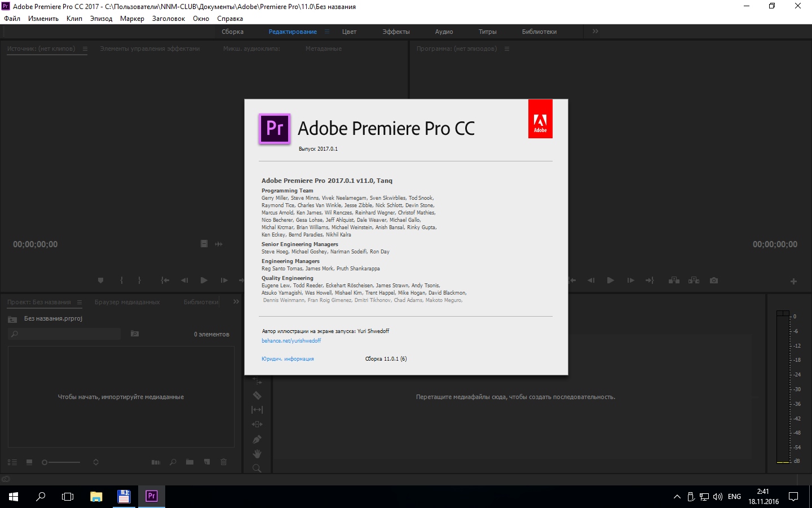Open File Explorer from taskbar
Image resolution: width=812 pixels, height=508 pixels.
[96, 497]
